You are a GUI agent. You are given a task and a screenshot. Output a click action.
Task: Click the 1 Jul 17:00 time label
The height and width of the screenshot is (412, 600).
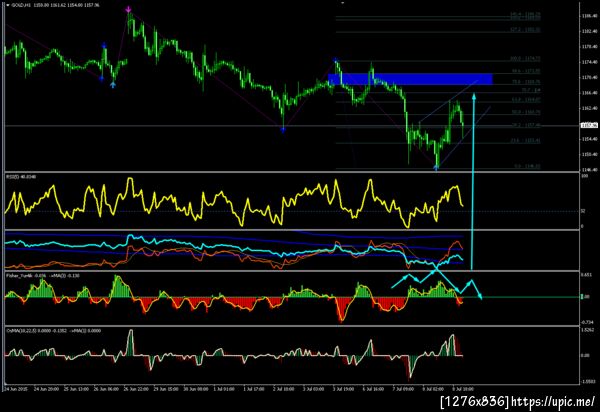pos(254,389)
